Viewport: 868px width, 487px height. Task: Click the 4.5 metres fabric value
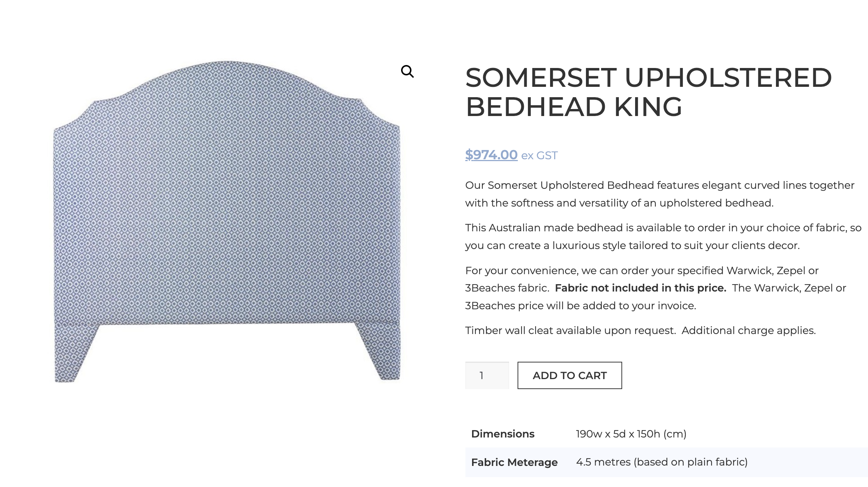(662, 462)
